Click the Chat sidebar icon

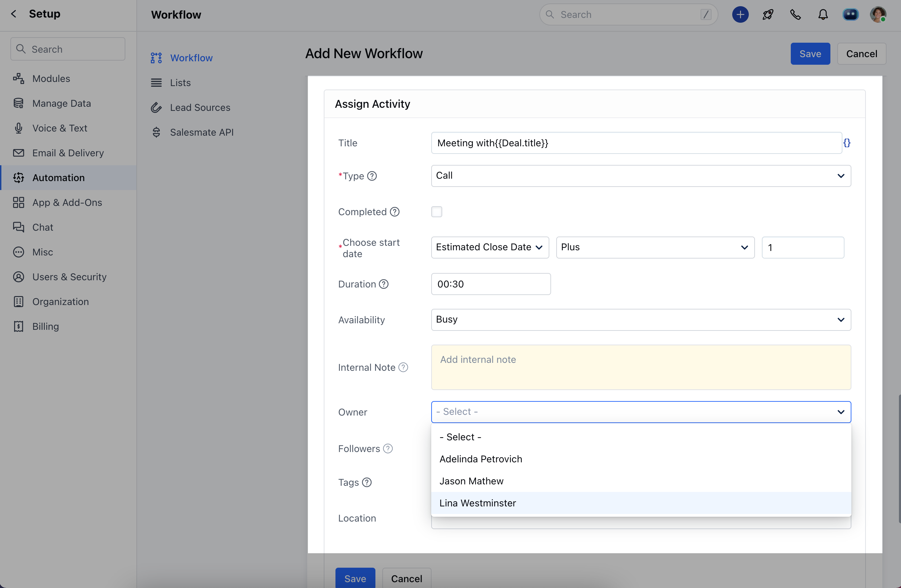click(x=19, y=227)
